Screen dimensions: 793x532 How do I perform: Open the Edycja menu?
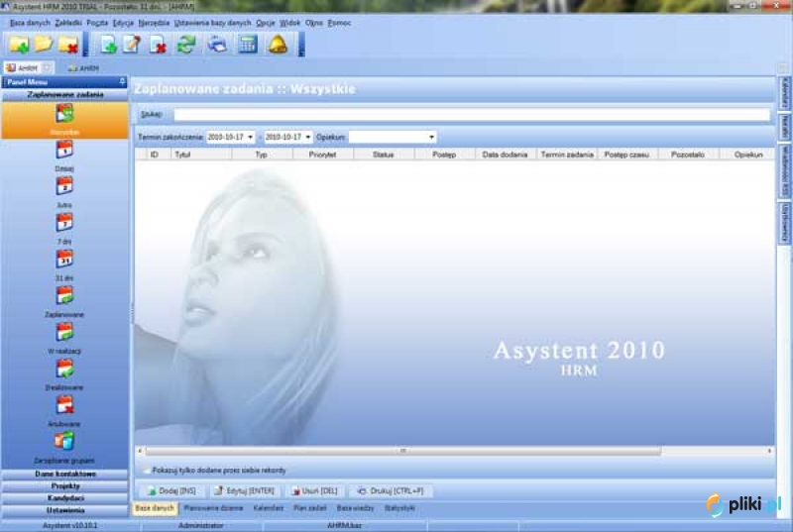click(123, 23)
